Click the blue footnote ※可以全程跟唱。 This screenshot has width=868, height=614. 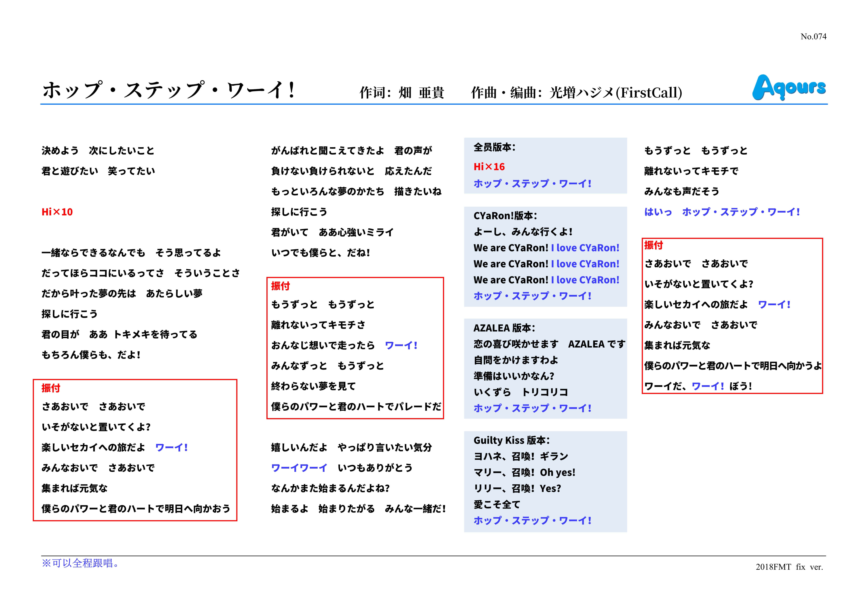tap(80, 563)
